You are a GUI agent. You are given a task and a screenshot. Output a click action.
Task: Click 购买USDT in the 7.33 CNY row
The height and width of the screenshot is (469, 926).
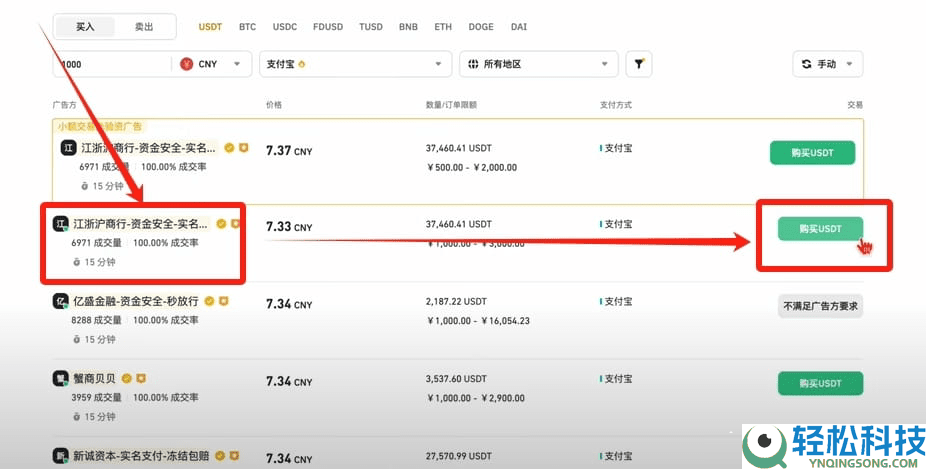pyautogui.click(x=820, y=229)
